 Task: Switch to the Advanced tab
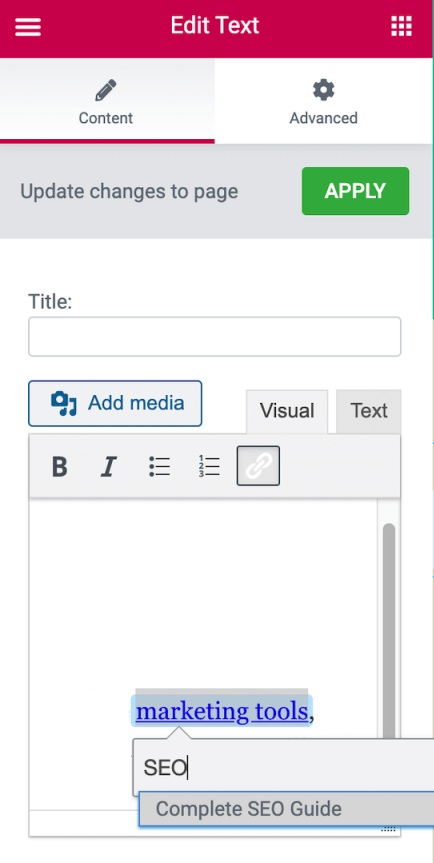(323, 101)
